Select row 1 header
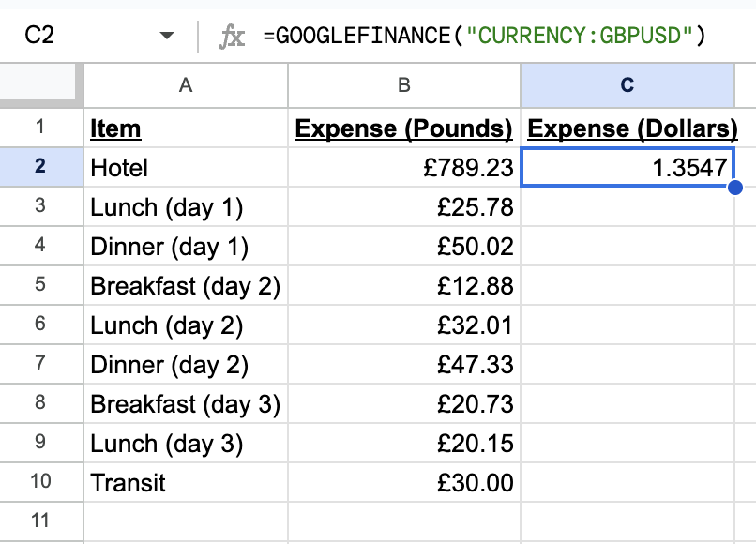The width and height of the screenshot is (756, 544). click(x=41, y=128)
